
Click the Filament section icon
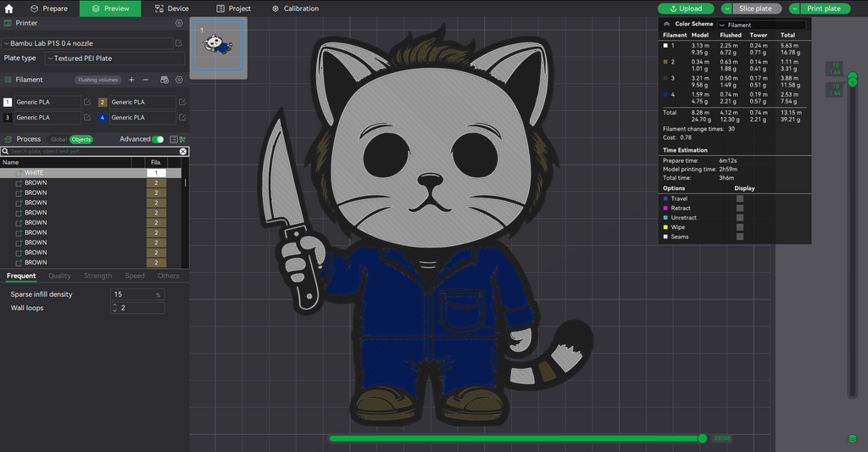tap(8, 80)
